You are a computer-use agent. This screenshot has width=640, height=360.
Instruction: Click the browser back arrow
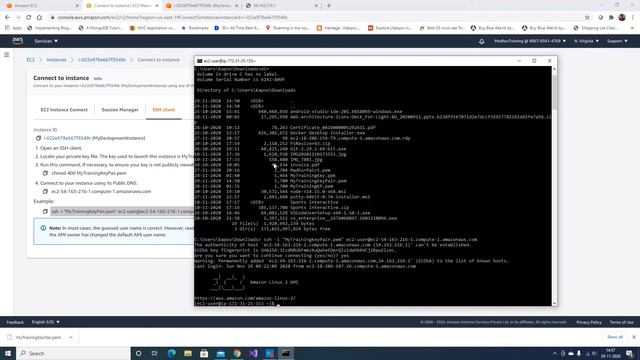tap(7, 18)
